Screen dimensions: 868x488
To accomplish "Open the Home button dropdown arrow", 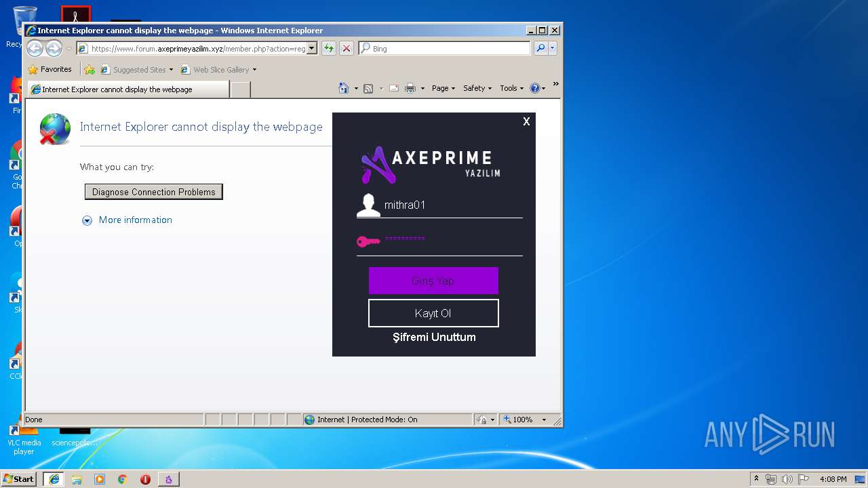I will tap(356, 88).
